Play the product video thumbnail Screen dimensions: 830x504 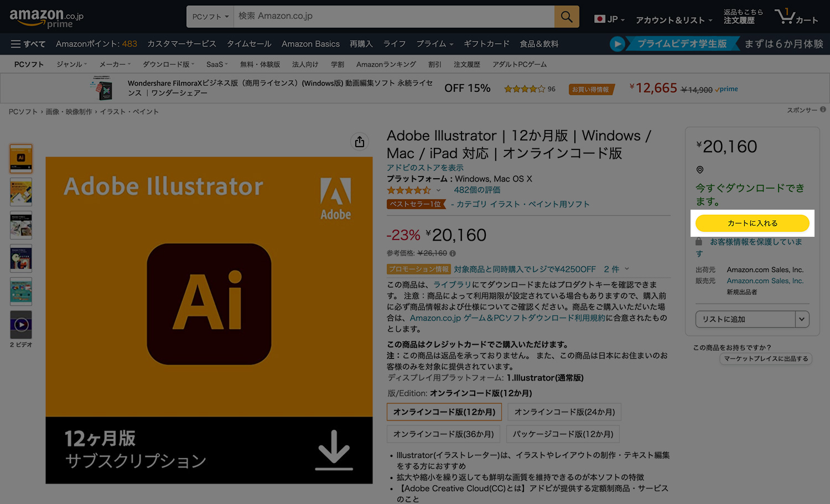(21, 324)
